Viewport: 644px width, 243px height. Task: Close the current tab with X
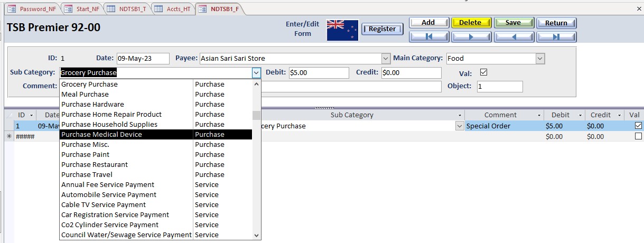[x=639, y=8]
